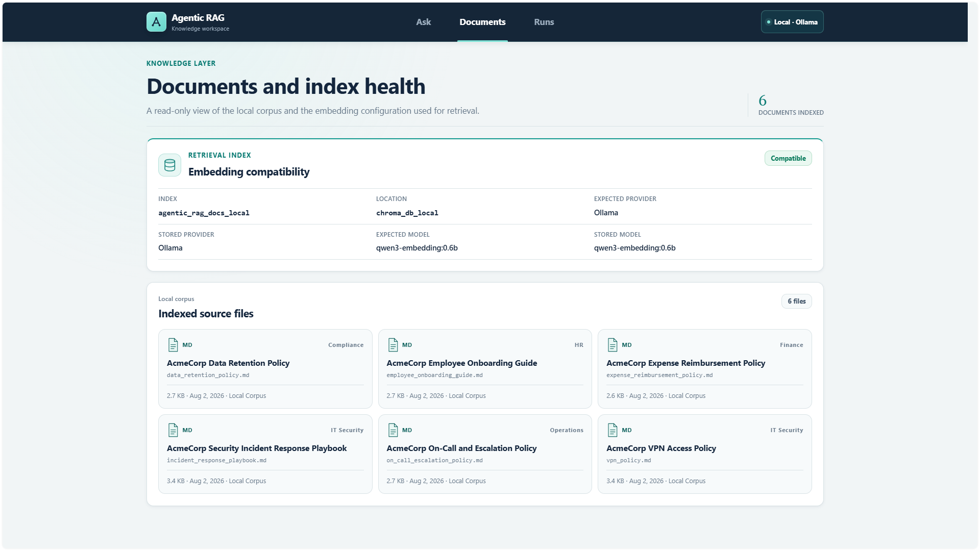The width and height of the screenshot is (980, 551).
Task: Click the Finance category tag
Action: point(791,345)
